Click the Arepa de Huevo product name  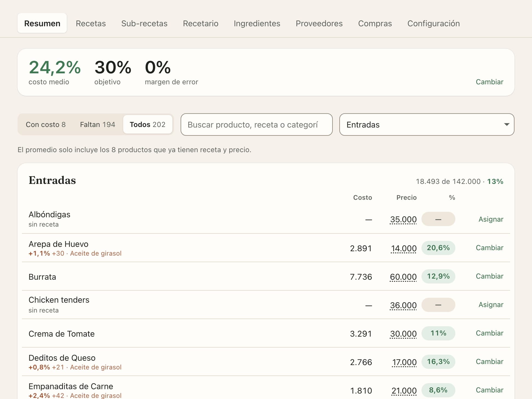click(x=58, y=244)
